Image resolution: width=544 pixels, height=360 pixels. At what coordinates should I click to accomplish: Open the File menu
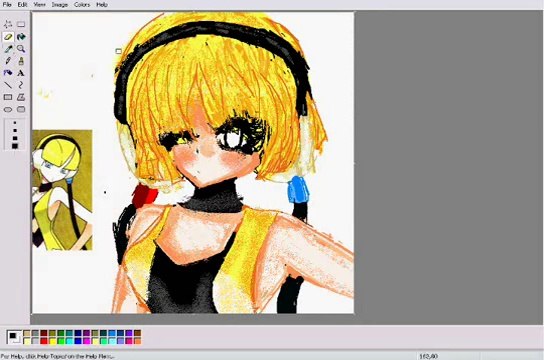click(x=7, y=5)
